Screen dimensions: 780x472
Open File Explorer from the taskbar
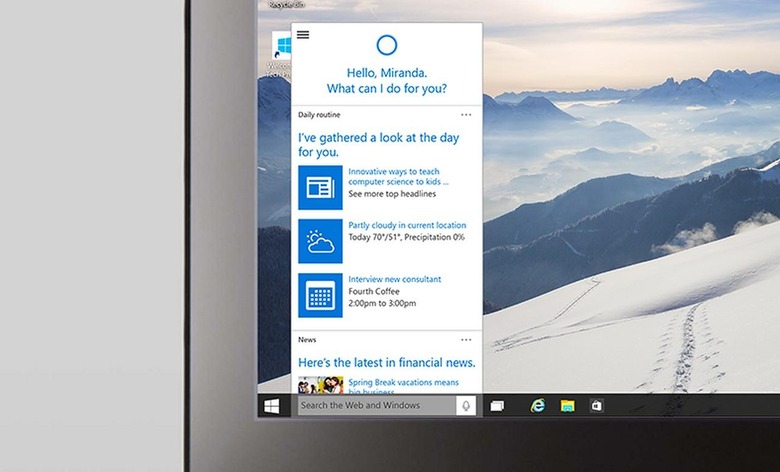567,405
